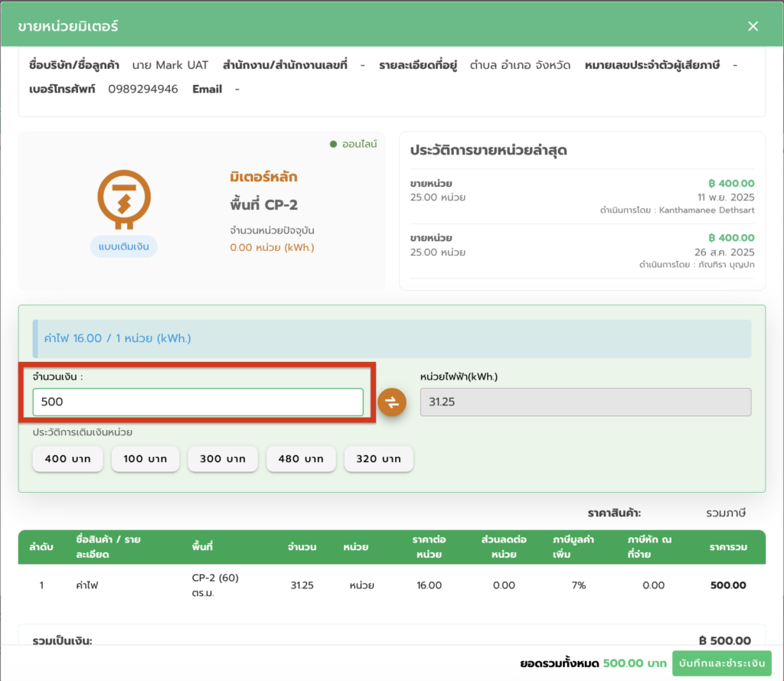Screen dimensions: 784x681
Task: Click the ราคารวม column header
Action: point(727,547)
